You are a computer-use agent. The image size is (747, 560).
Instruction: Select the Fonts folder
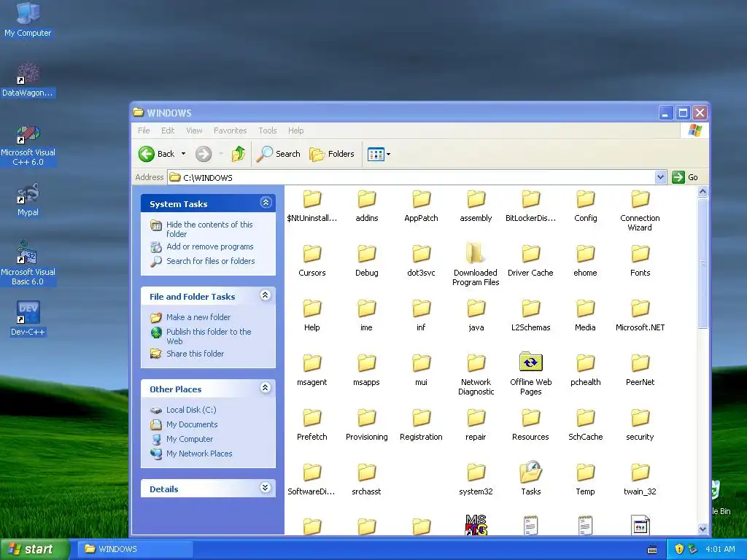[640, 261]
